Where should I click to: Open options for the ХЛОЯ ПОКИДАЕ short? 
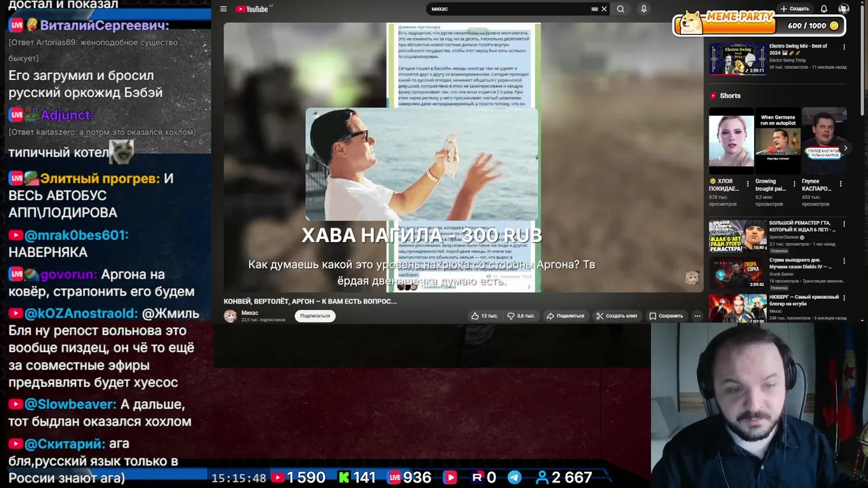pos(748,184)
